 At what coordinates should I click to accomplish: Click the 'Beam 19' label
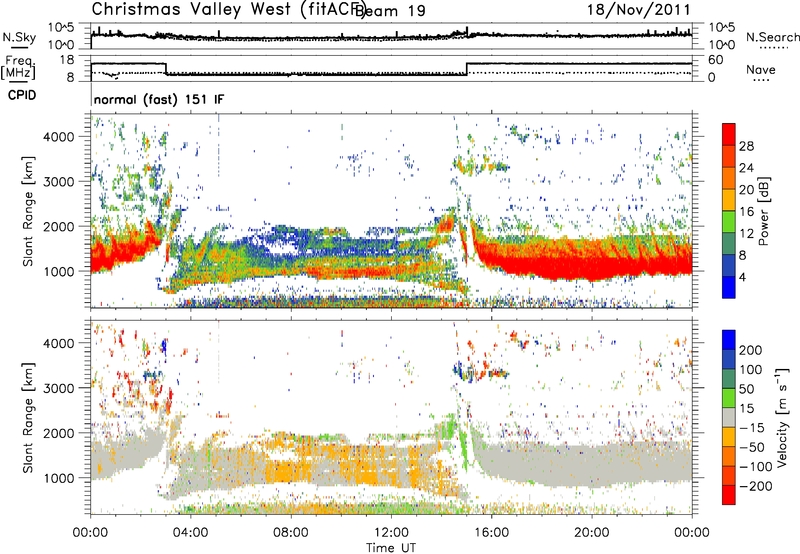[390, 10]
